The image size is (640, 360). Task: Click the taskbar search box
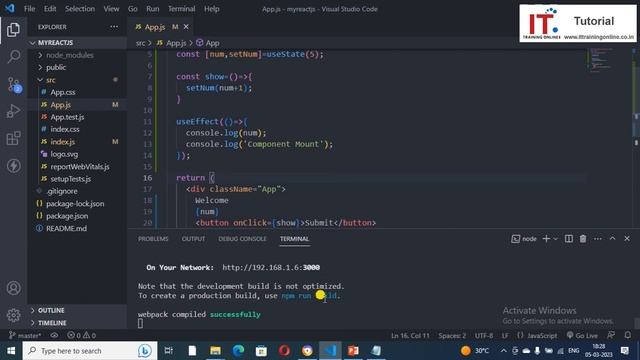[90, 351]
